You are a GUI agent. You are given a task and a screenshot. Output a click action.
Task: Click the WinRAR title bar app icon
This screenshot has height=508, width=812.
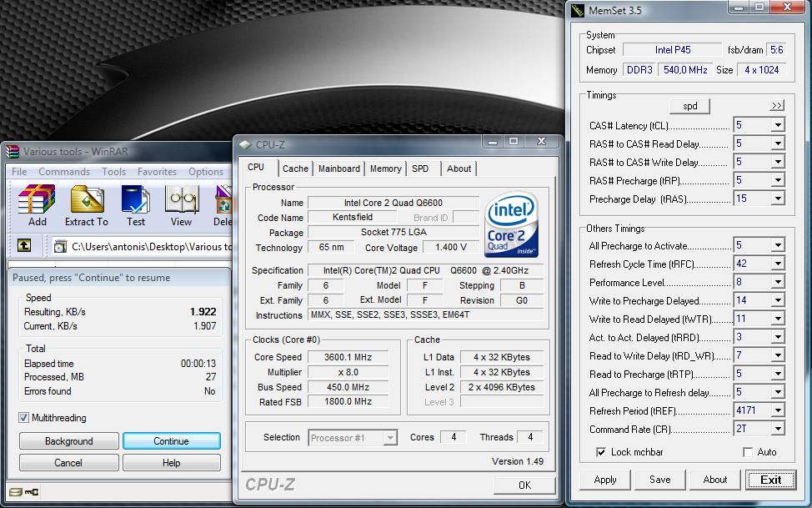pyautogui.click(x=13, y=152)
